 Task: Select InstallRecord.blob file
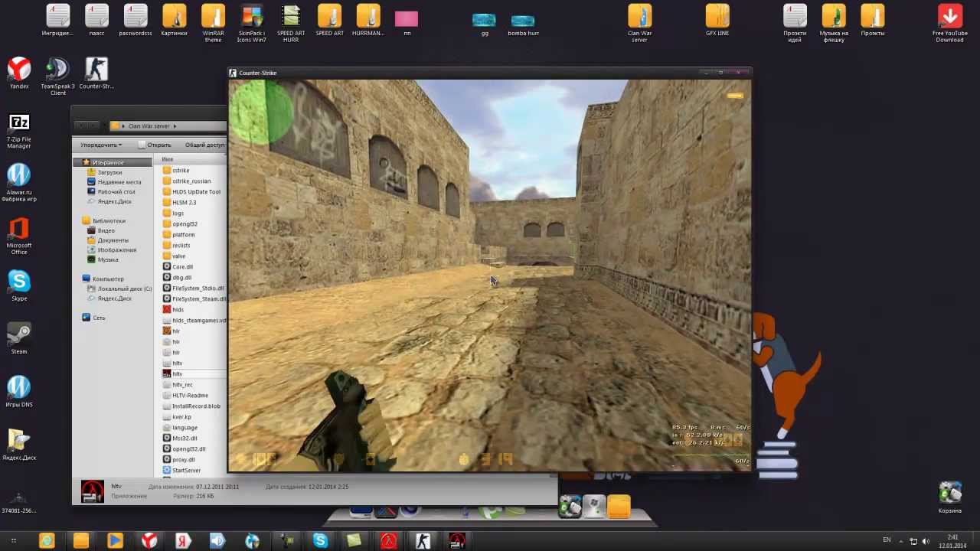pos(196,406)
